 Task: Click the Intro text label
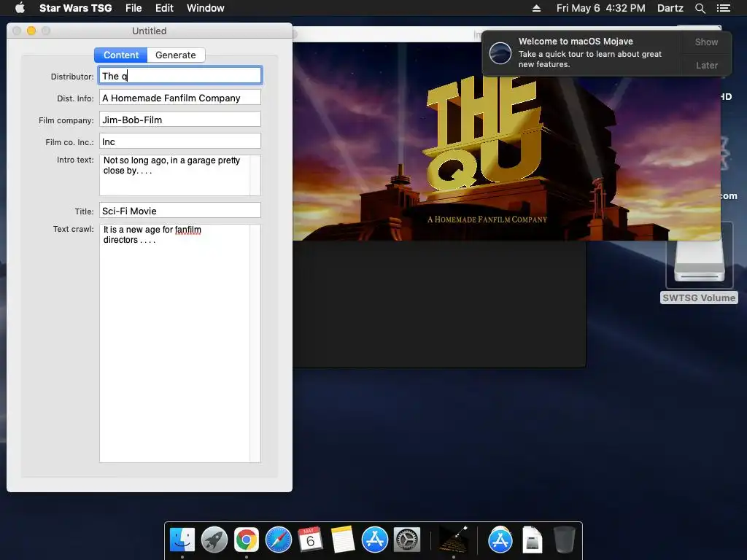click(75, 160)
